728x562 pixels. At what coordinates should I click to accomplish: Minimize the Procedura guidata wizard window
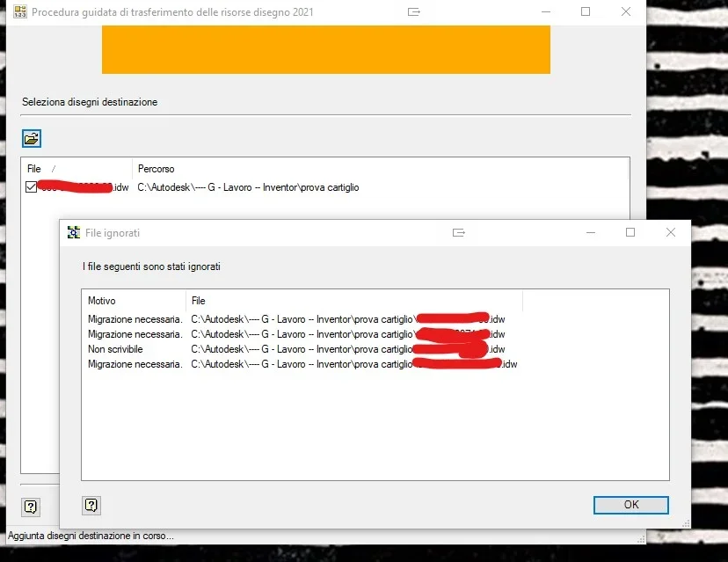tap(546, 11)
